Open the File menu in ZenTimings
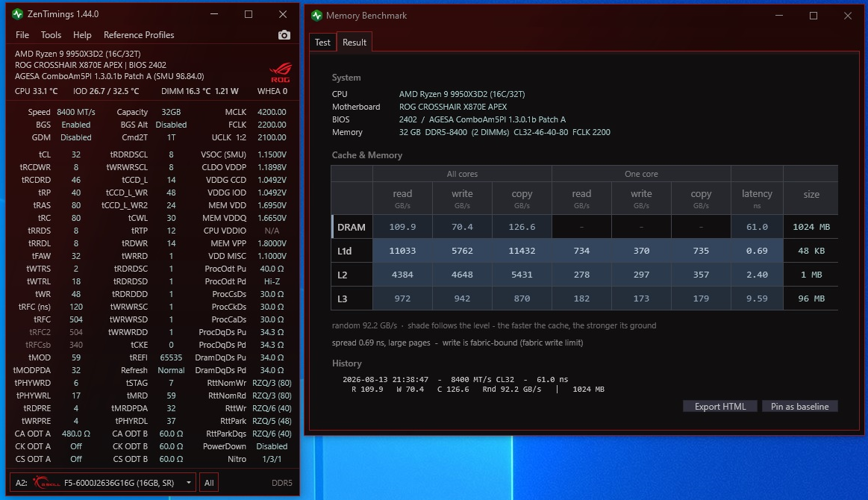Image resolution: width=868 pixels, height=500 pixels. click(22, 35)
